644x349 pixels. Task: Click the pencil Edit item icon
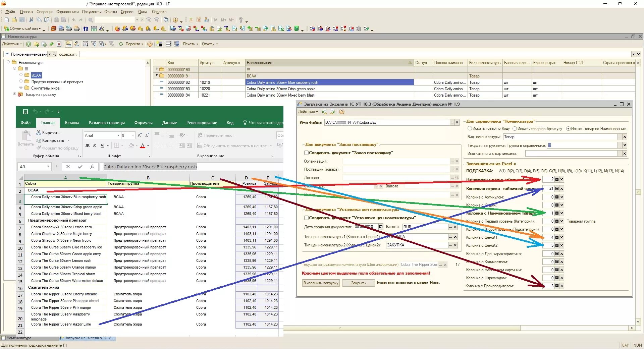pyautogui.click(x=51, y=44)
